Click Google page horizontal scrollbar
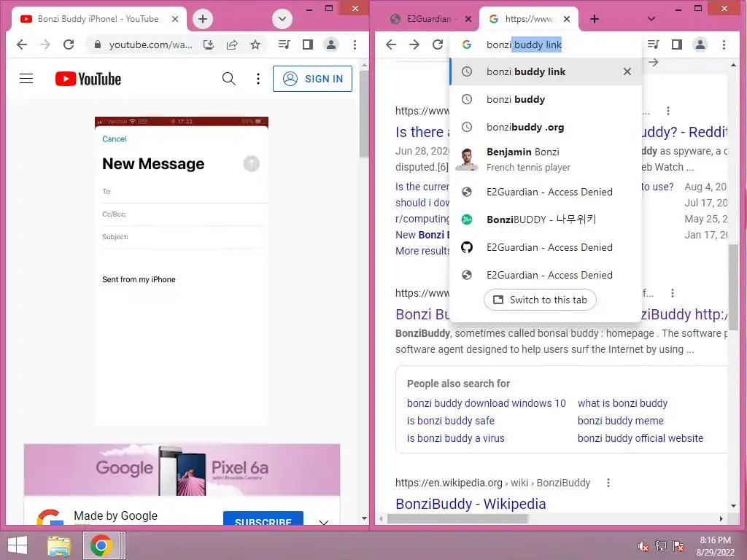747x560 pixels. pyautogui.click(x=458, y=518)
